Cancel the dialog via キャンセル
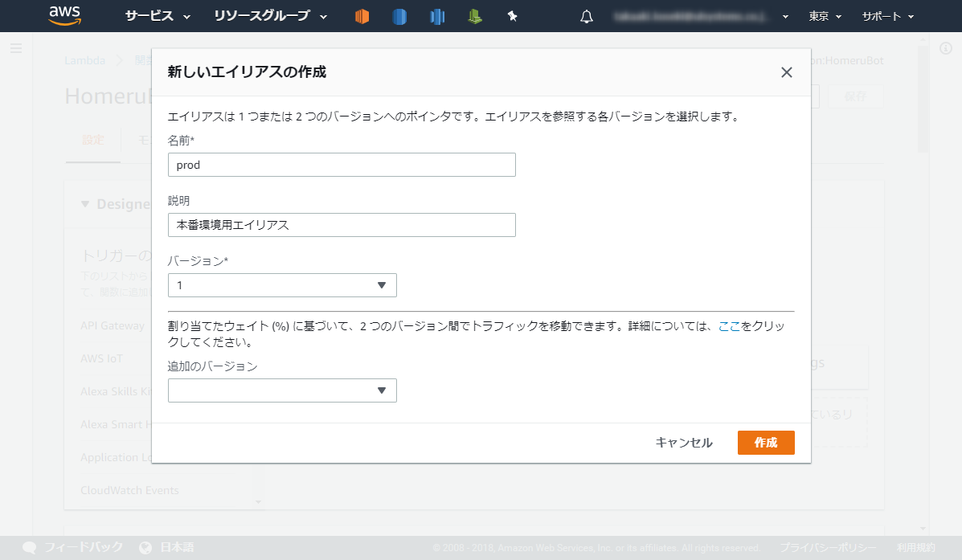Viewport: 962px width, 560px height. pos(682,442)
